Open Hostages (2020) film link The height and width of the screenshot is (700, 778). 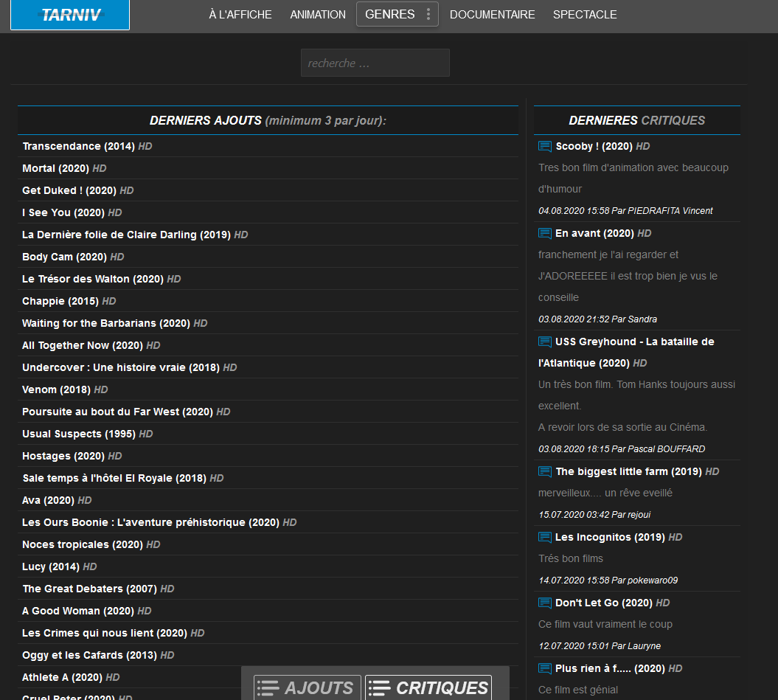coord(72,457)
